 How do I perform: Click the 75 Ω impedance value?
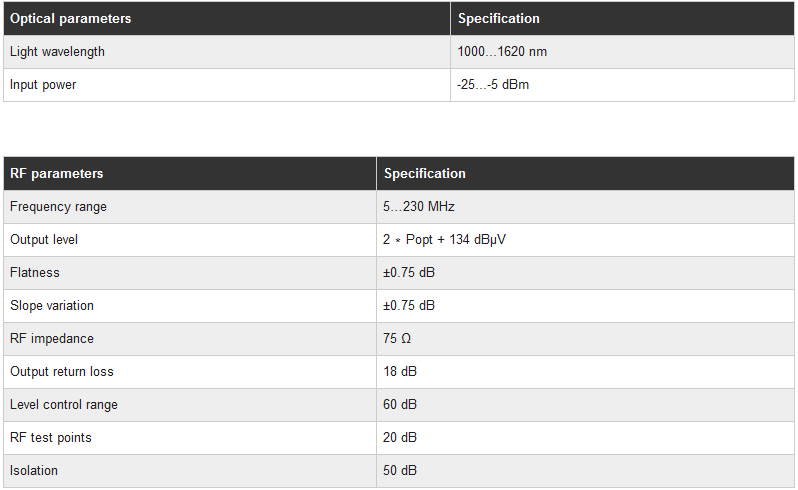click(x=397, y=339)
